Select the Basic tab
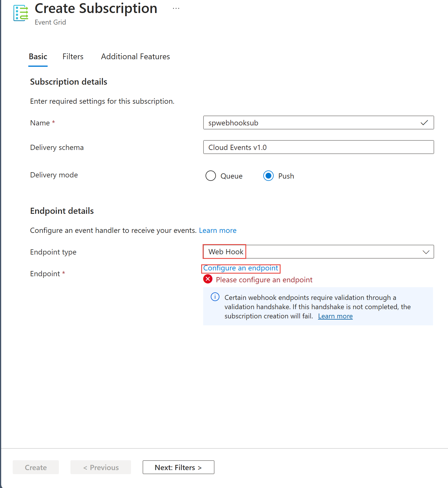The image size is (448, 488). click(x=38, y=57)
